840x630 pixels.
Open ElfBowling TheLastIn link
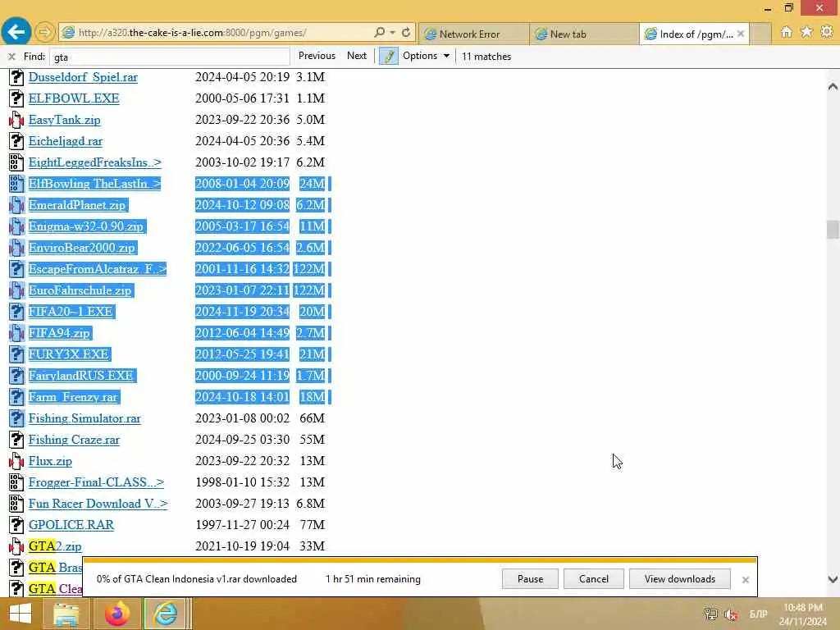94,184
